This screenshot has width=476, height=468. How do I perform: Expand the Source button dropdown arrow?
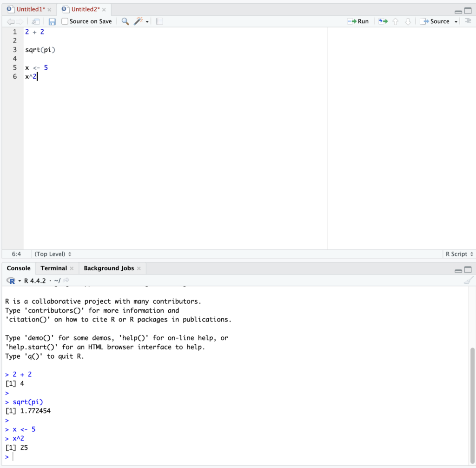pos(456,21)
